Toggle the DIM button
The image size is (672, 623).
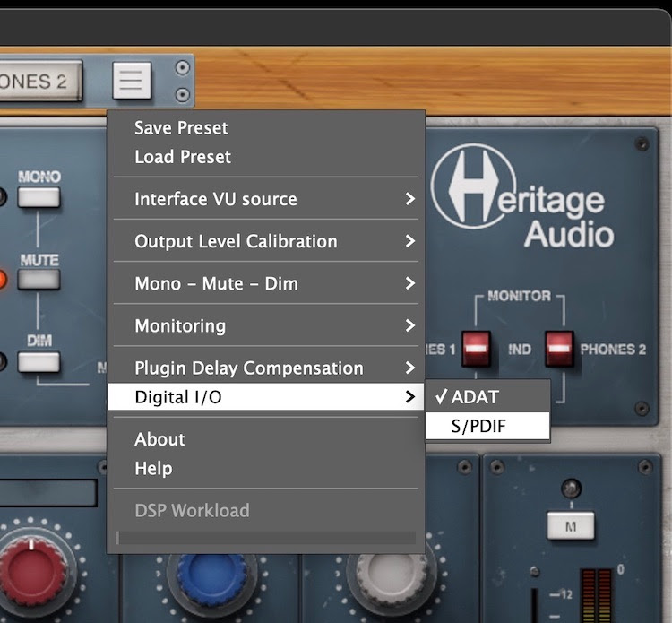coord(39,361)
